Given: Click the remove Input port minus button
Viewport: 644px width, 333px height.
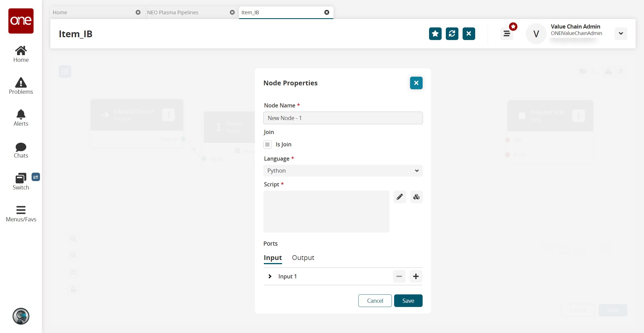Looking at the screenshot, I should (x=399, y=276).
